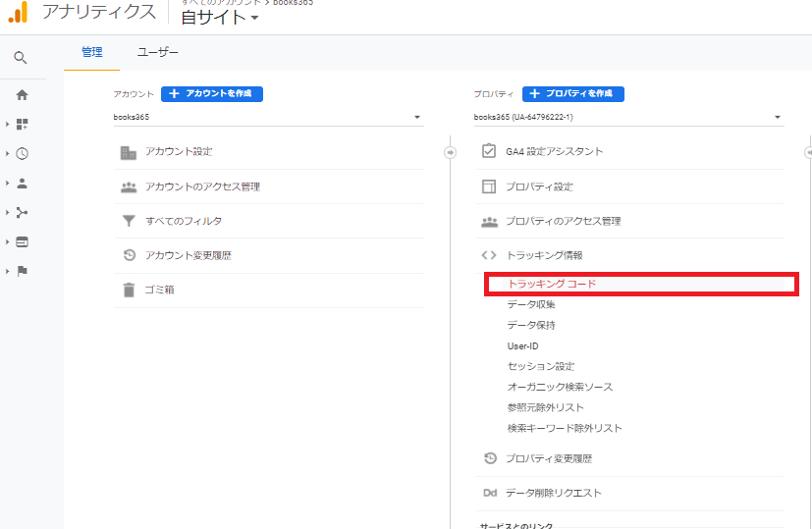The height and width of the screenshot is (529, 812).
Task: Click the アカウントを作成 button
Action: 212,93
